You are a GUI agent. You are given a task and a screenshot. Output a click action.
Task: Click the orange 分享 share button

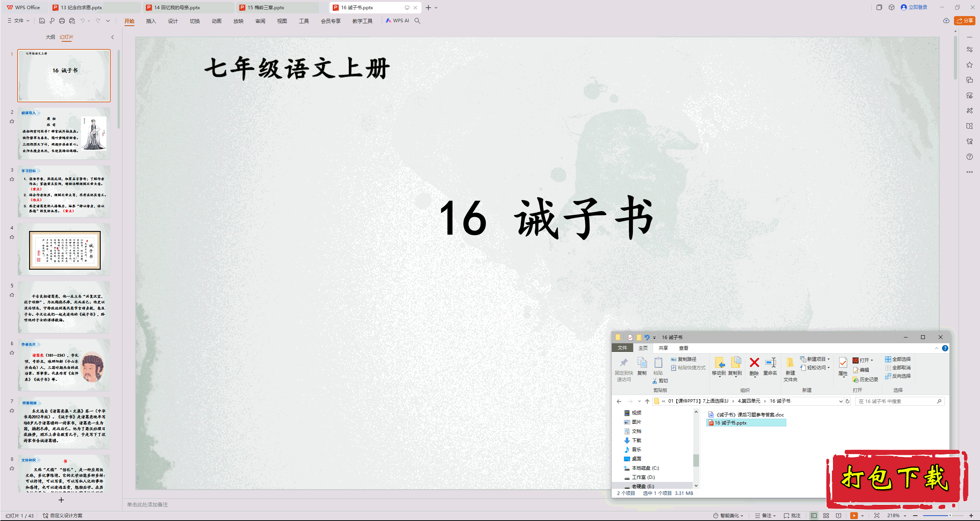965,21
